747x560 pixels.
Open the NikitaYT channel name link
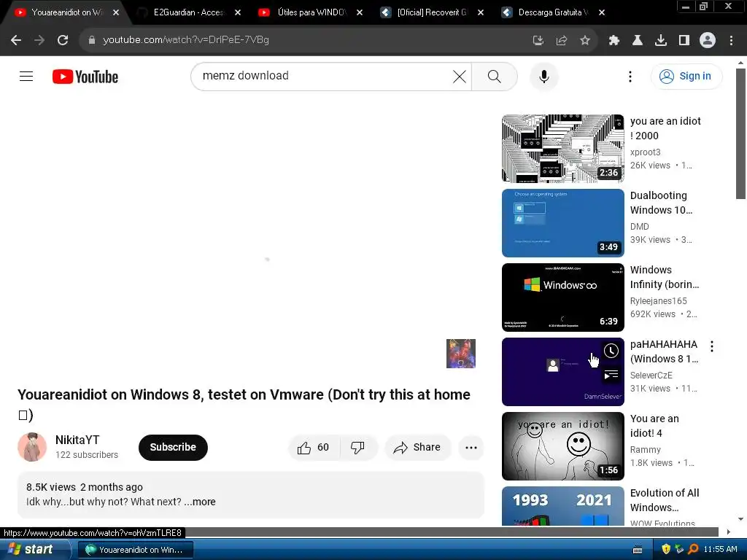(77, 440)
